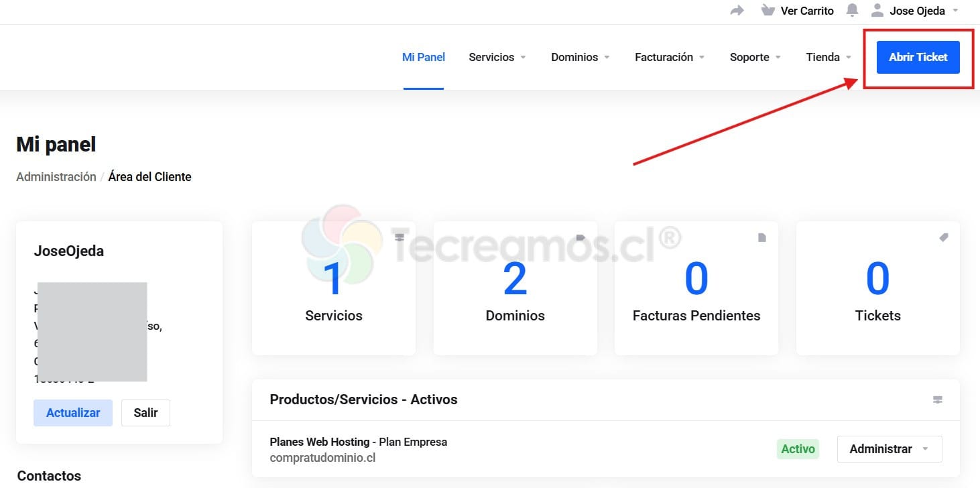Click the ticket icon on Tickets card
The image size is (980, 488).
[x=943, y=237]
